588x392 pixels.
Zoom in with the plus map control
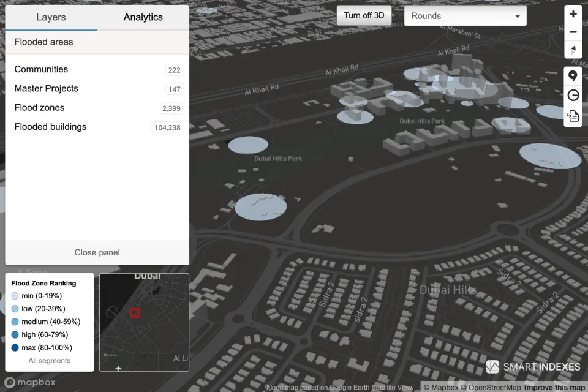pos(573,14)
